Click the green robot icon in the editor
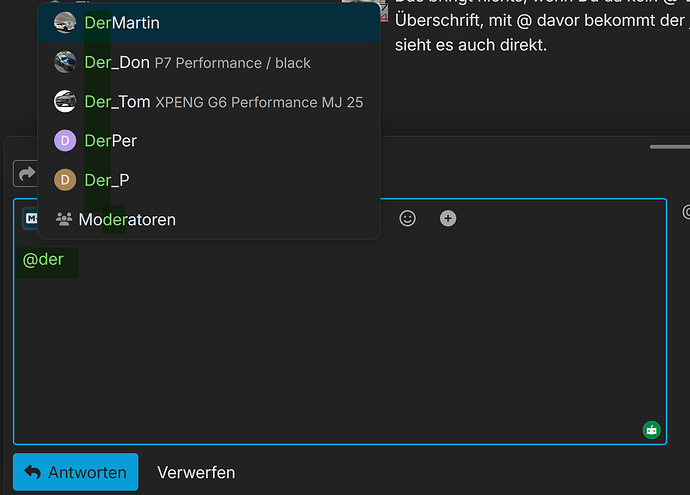 [x=652, y=430]
